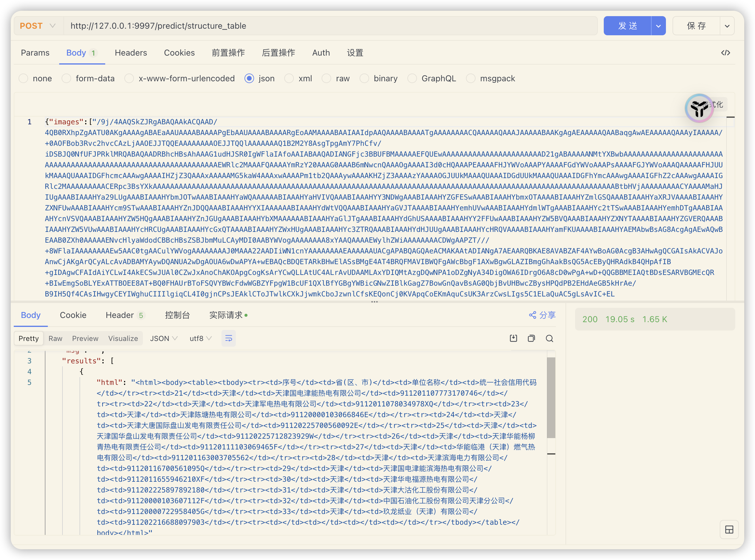Toggle word wrap for the response view
This screenshot has height=560, width=755.
click(x=228, y=338)
